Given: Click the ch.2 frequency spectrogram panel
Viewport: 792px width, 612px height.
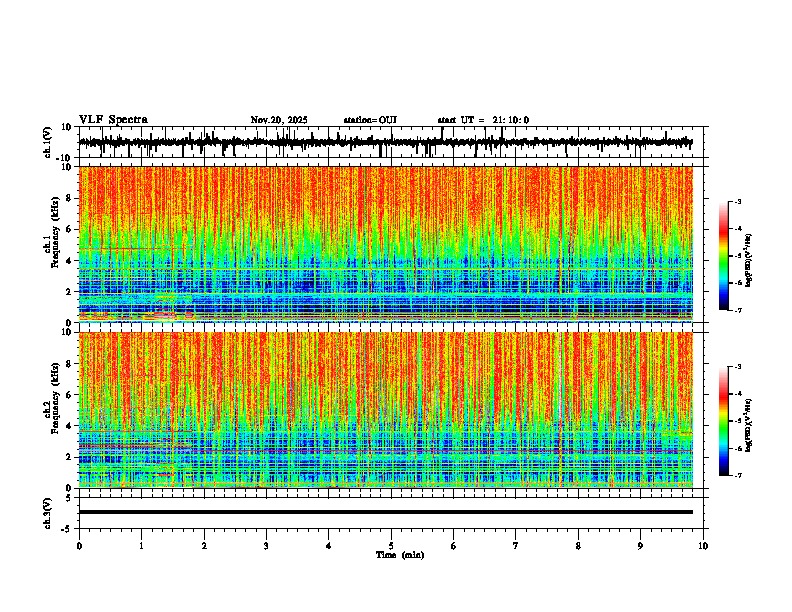Looking at the screenshot, I should click(385, 410).
